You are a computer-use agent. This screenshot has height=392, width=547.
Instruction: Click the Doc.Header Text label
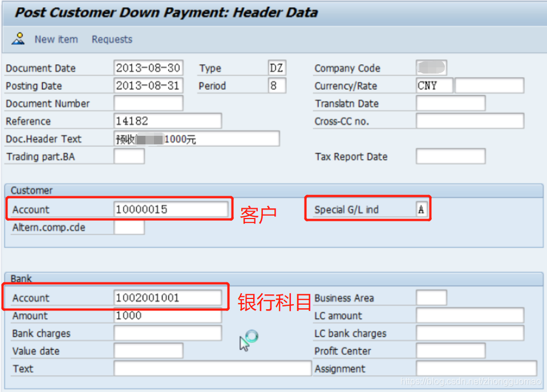point(43,139)
